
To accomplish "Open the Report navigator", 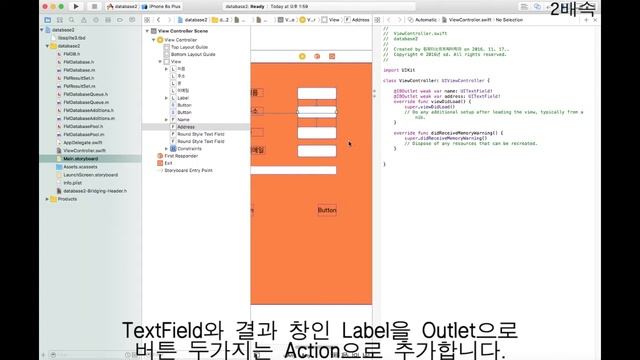I will [x=132, y=20].
